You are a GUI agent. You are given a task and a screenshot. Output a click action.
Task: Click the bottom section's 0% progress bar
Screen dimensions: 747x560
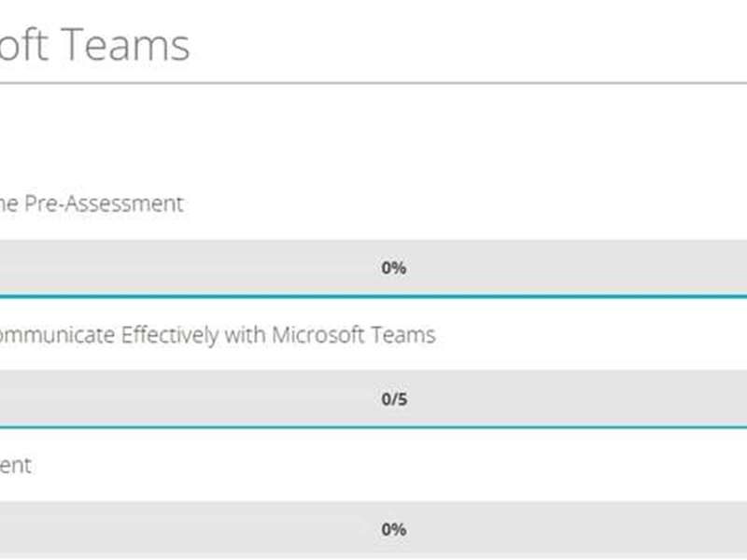coord(560,529)
